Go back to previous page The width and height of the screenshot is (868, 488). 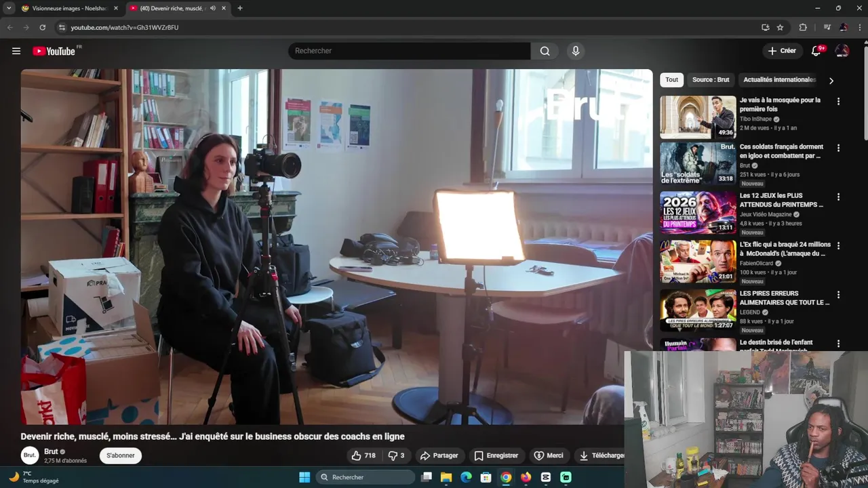click(x=9, y=27)
